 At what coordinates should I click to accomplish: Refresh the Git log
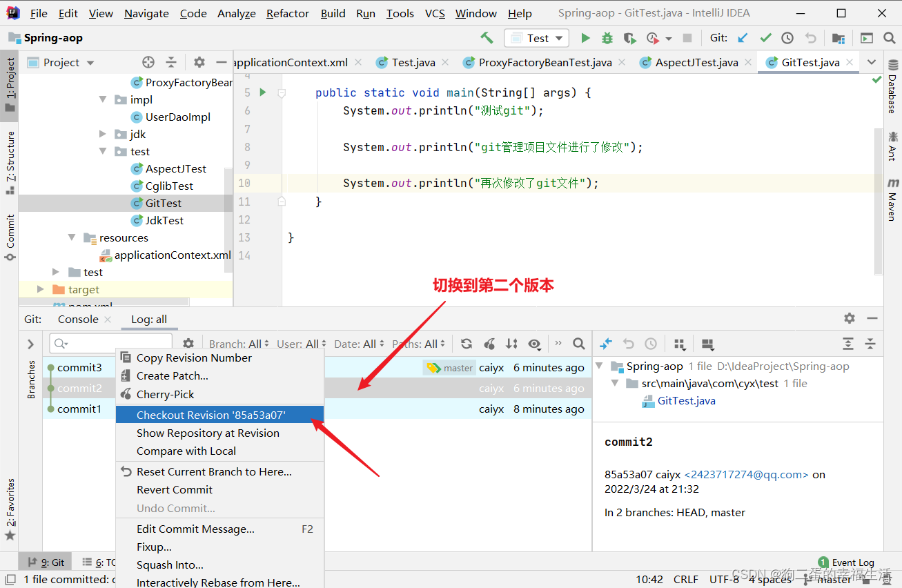pyautogui.click(x=467, y=344)
